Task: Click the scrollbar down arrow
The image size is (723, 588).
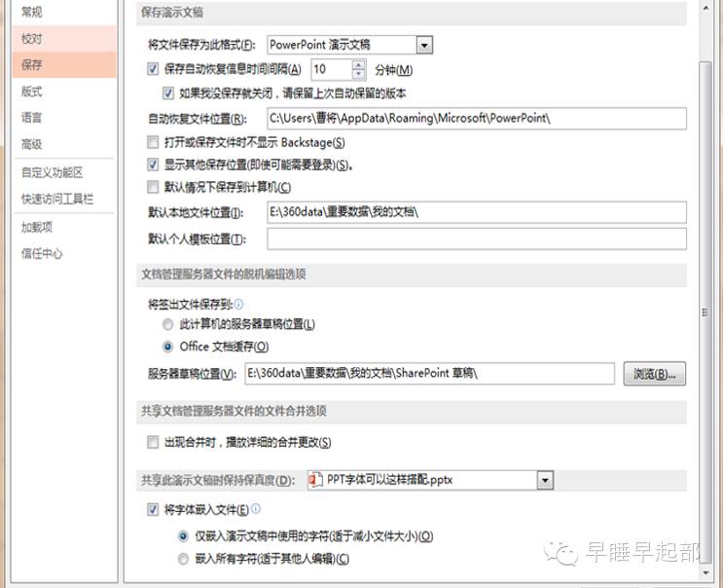Action: pos(705,573)
